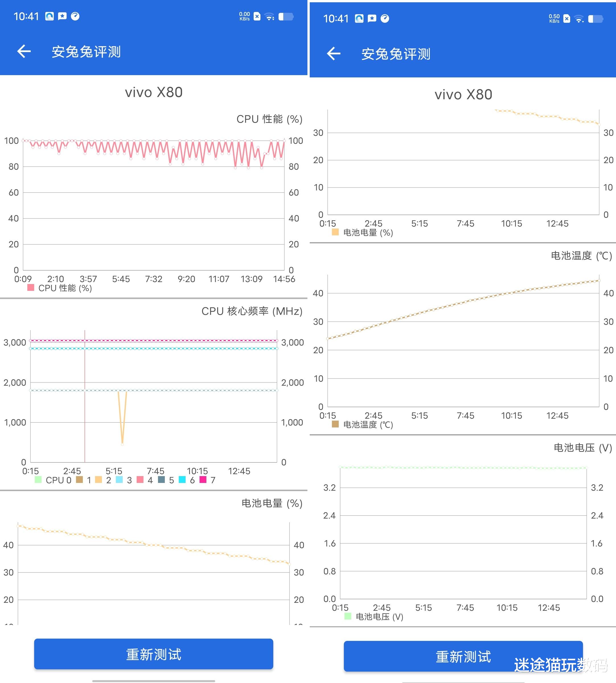The image size is (616, 683).
Task: Tap the X-box status icon in the right status bar
Action: (x=567, y=18)
